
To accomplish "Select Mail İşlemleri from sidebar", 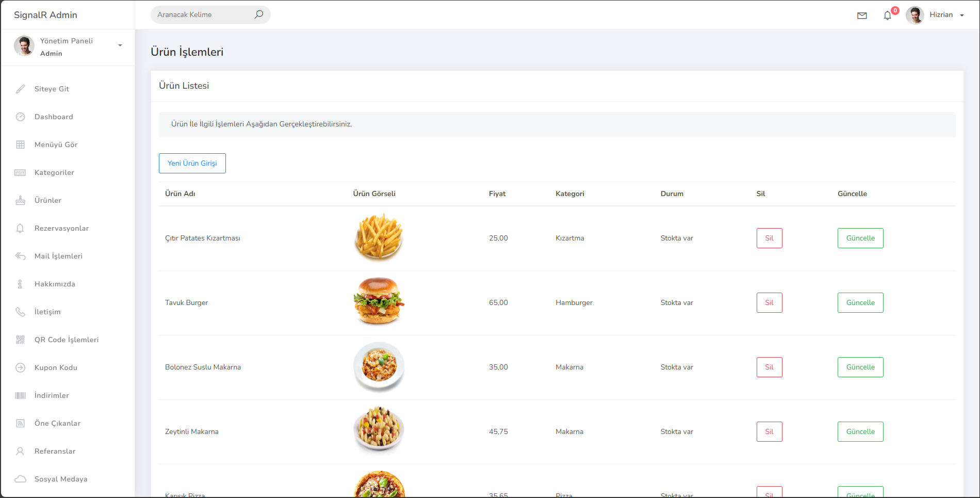I will (x=58, y=256).
